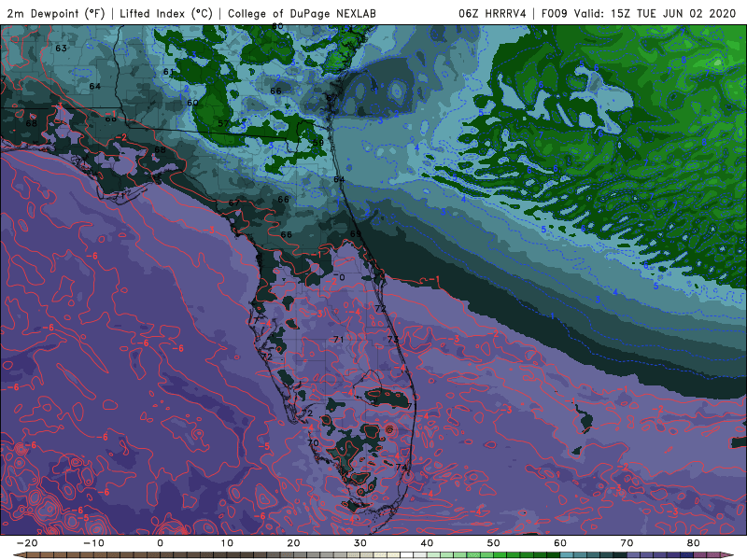Viewport: 747px width, 560px height.
Task: Click the dewpoint value 63 on the map
Action: tap(61, 49)
